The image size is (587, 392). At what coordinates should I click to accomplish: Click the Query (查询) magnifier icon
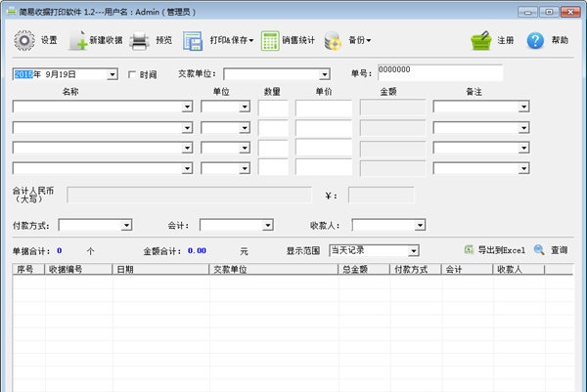538,250
